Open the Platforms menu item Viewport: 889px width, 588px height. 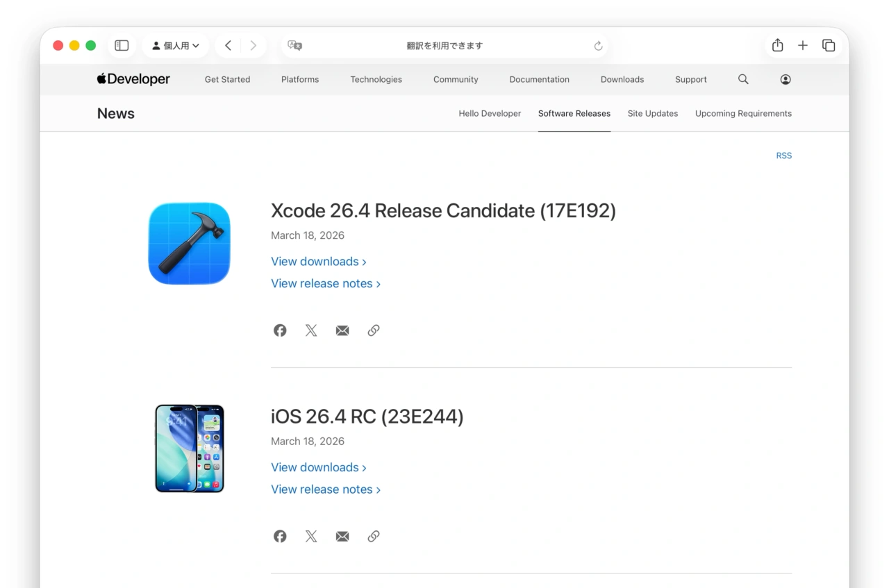point(299,79)
